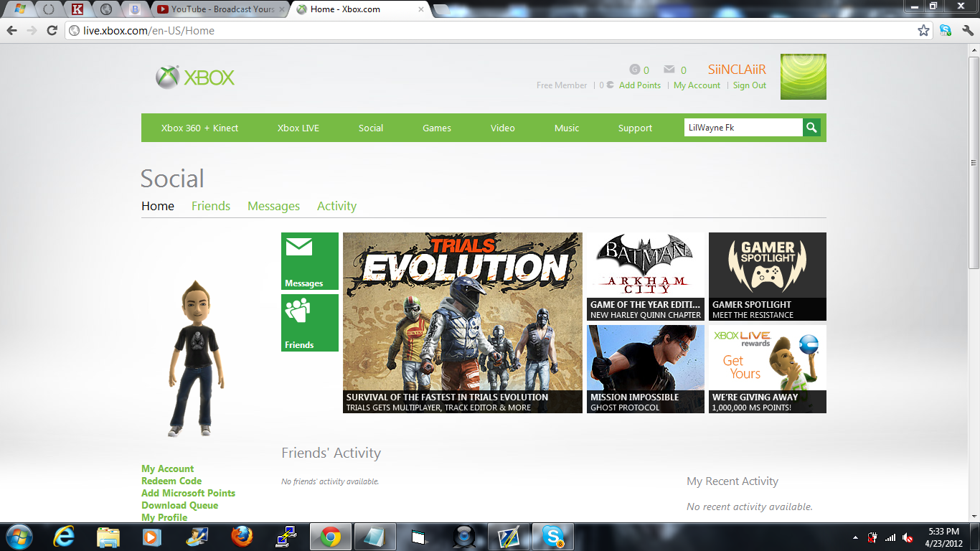Switch to the loading spinner tab
980x551 pixels.
[x=49, y=9]
